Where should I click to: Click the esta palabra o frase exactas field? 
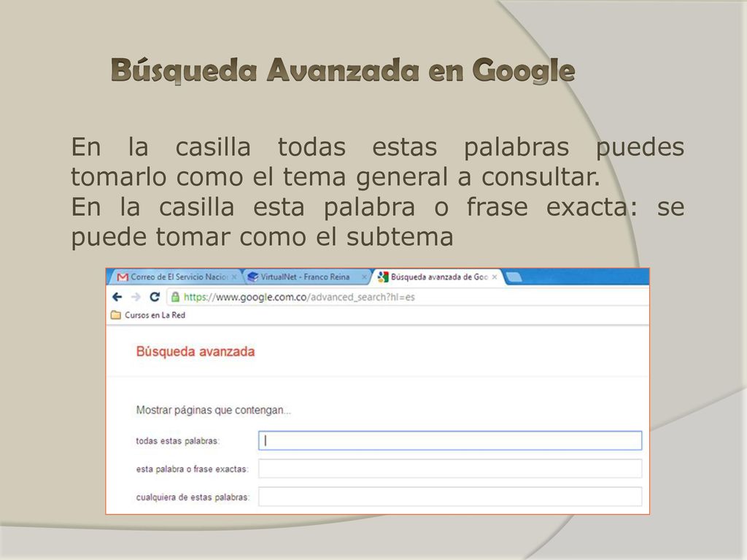tap(450, 469)
